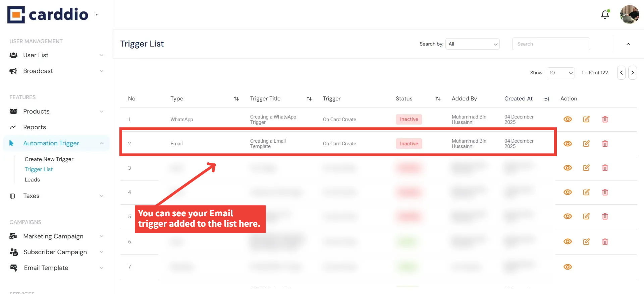View details of trigger row 2
This screenshot has width=644, height=294.
pos(568,144)
